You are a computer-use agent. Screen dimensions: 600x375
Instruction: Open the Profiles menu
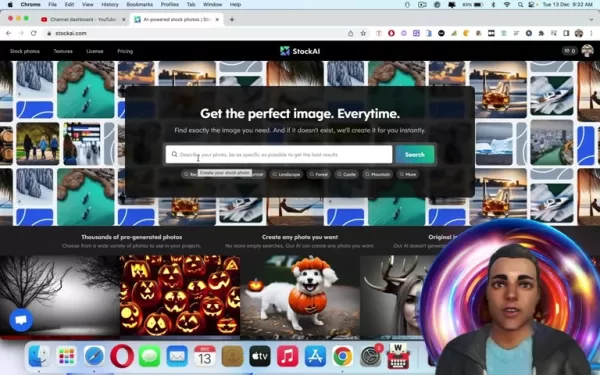(x=170, y=5)
